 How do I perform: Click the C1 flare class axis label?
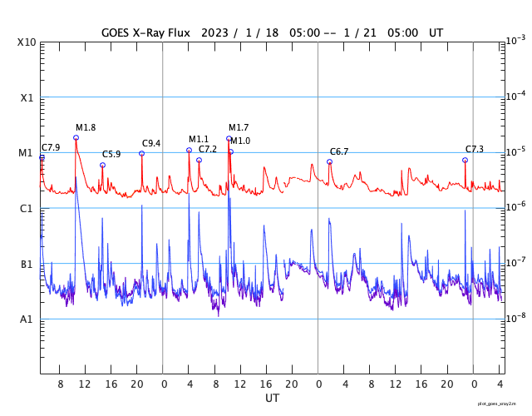[x=26, y=209]
